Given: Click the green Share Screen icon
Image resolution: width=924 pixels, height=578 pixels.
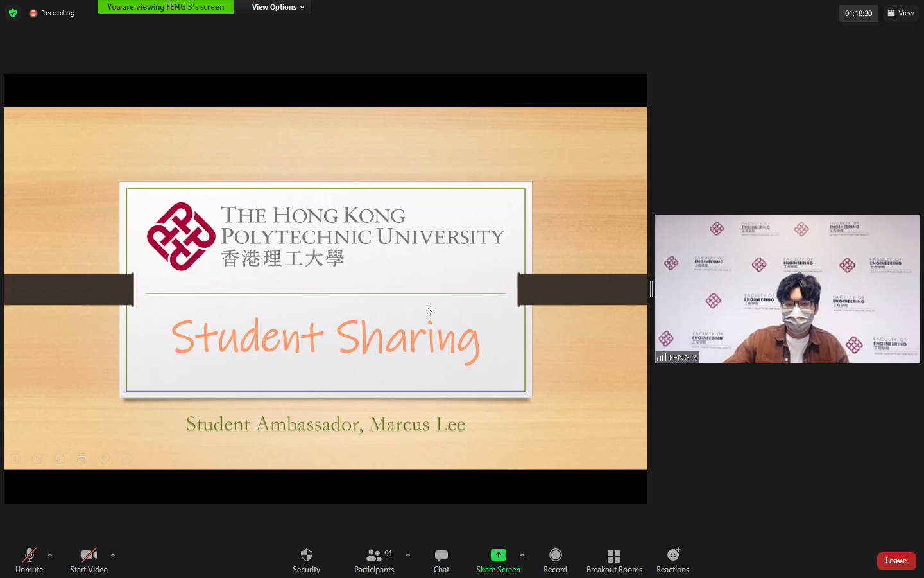Looking at the screenshot, I should [498, 555].
